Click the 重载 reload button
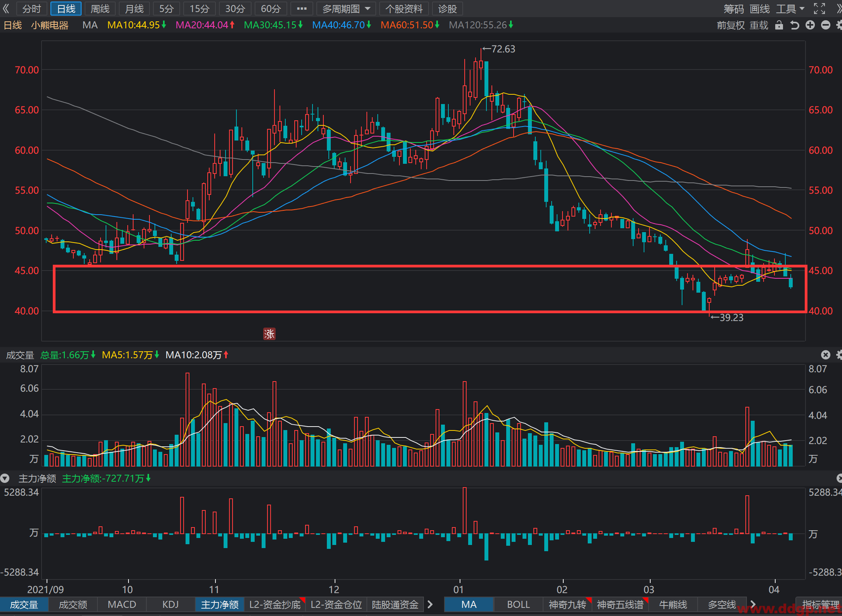The height and width of the screenshot is (616, 842). coord(759,26)
